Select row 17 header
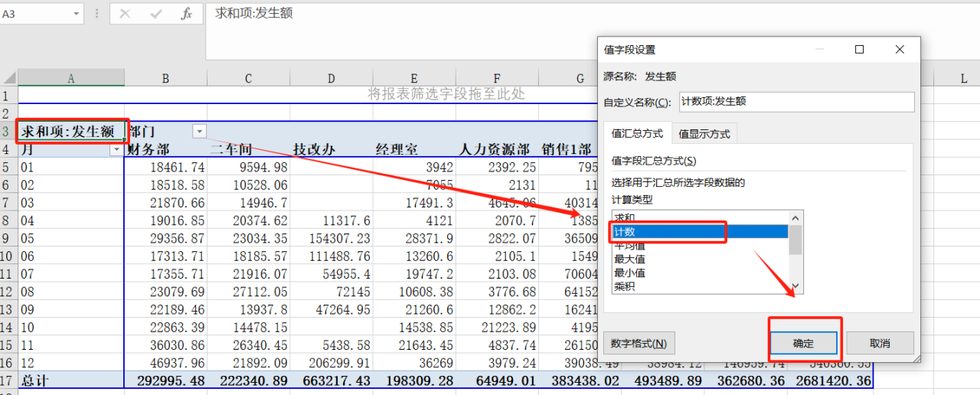 pyautogui.click(x=8, y=380)
